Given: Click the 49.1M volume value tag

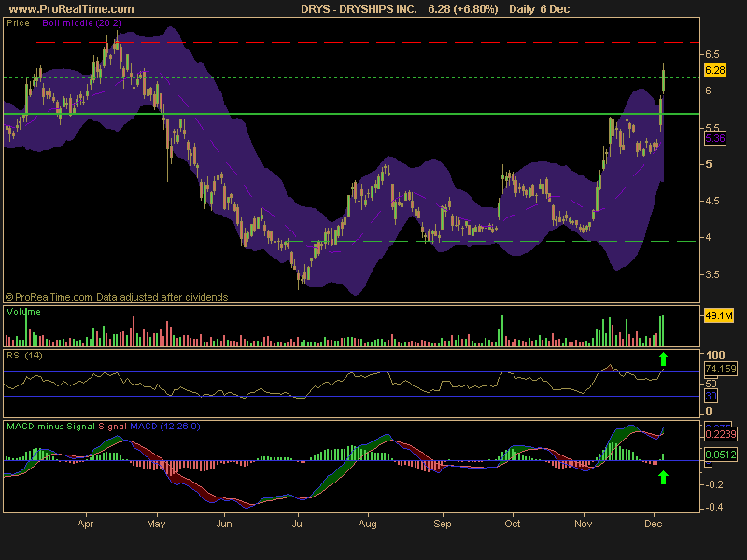Looking at the screenshot, I should pyautogui.click(x=719, y=315).
